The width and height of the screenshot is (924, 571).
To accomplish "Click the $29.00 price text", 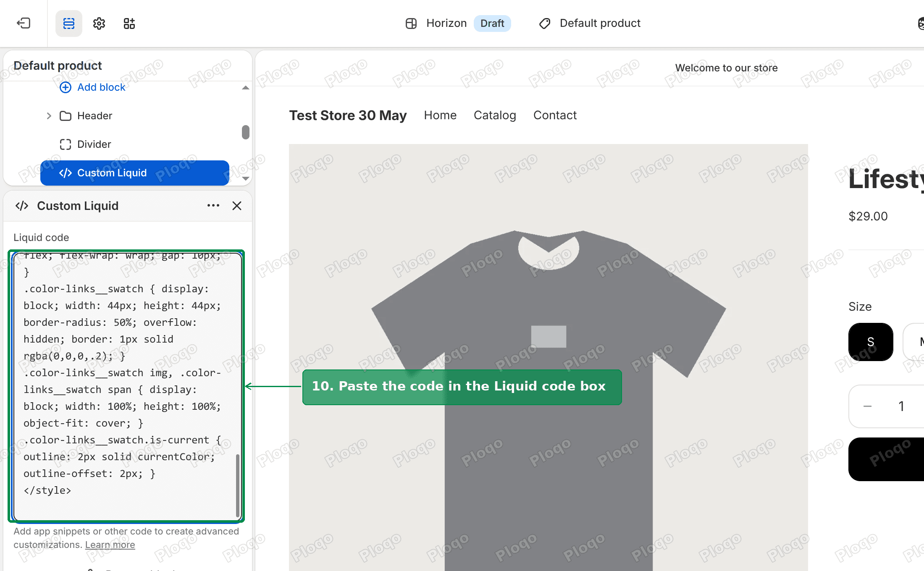I will coord(868,216).
